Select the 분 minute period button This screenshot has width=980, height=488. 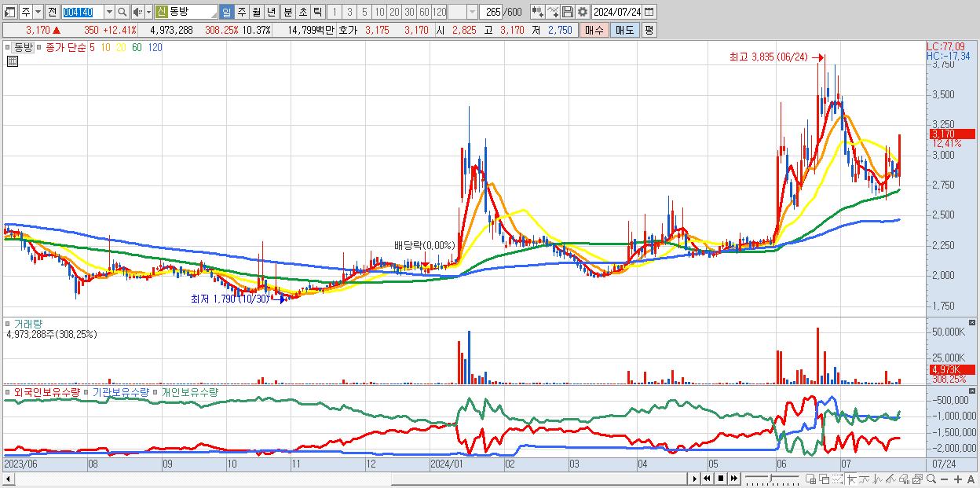[287, 13]
